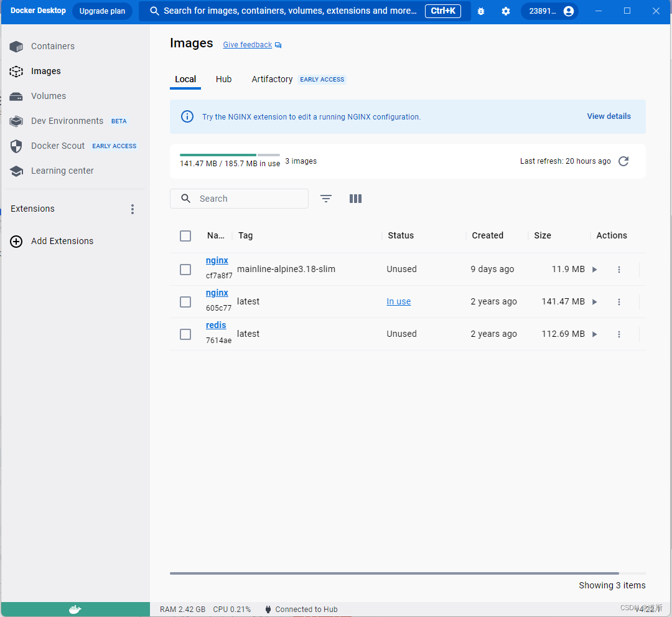Open Containers in the sidebar
The image size is (672, 617).
tap(53, 46)
